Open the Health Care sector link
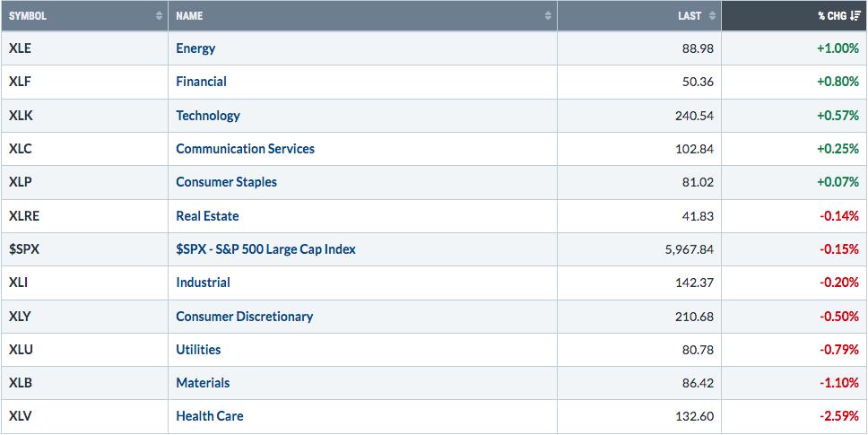Screen dimensions: 868x435 209,415
